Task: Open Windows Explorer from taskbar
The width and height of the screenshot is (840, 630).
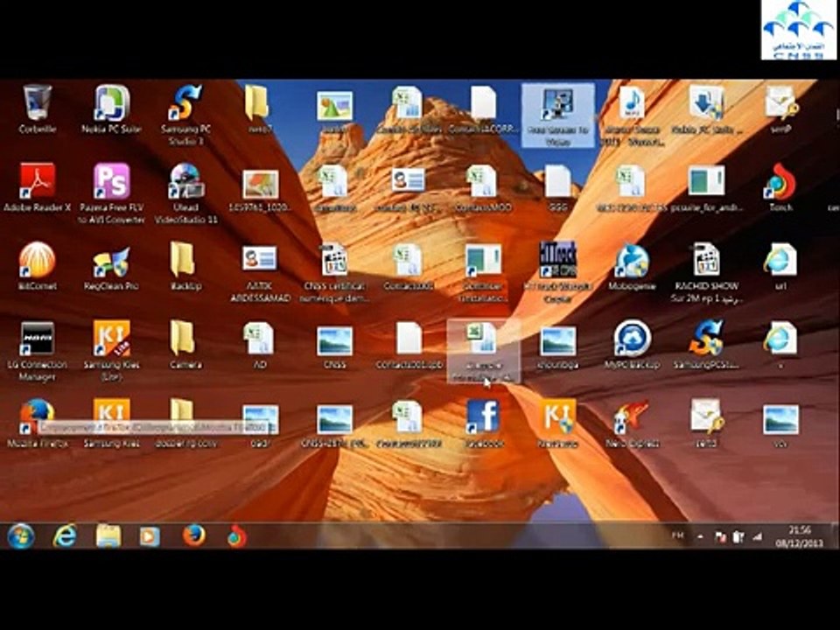Action: 108,536
